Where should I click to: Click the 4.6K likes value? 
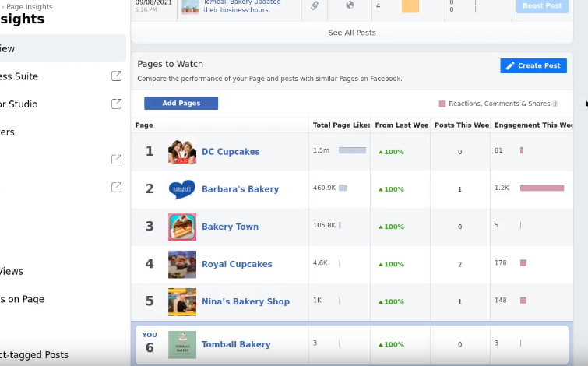320,263
